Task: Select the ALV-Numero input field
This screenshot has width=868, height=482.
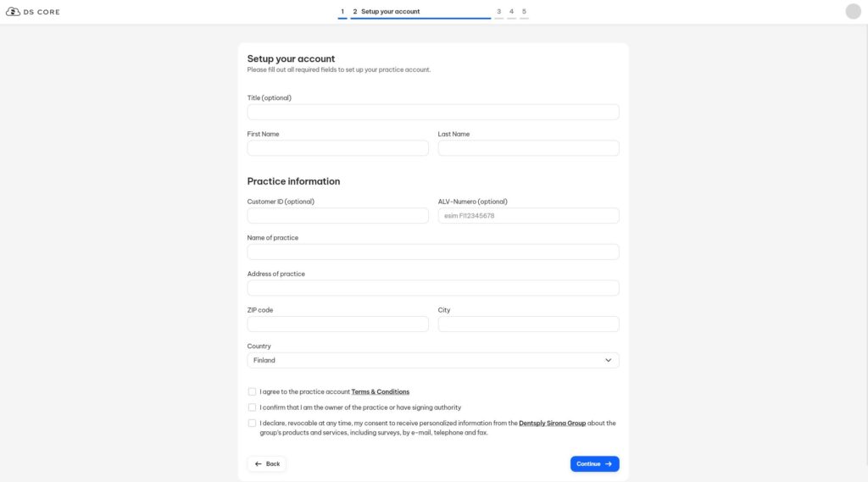Action: click(x=528, y=216)
